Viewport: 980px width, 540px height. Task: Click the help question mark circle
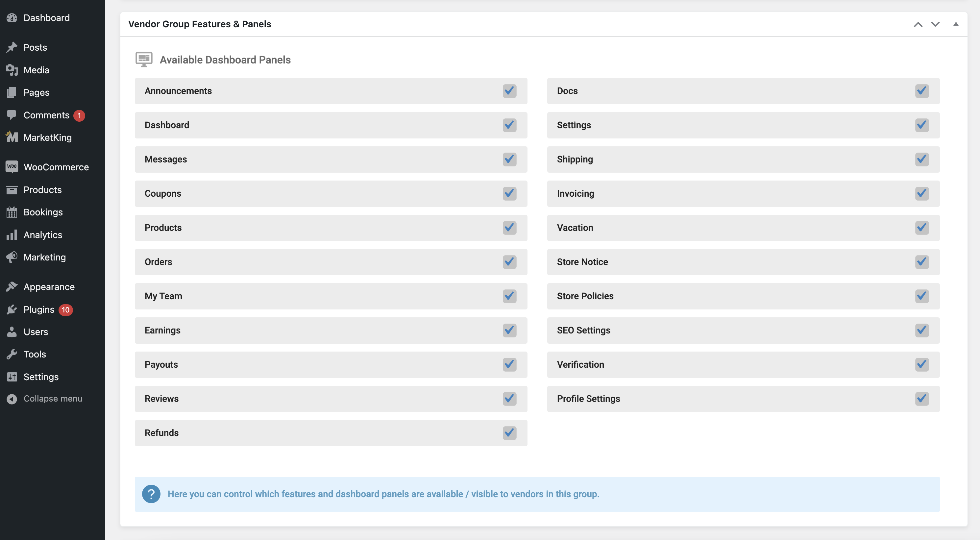pos(151,494)
